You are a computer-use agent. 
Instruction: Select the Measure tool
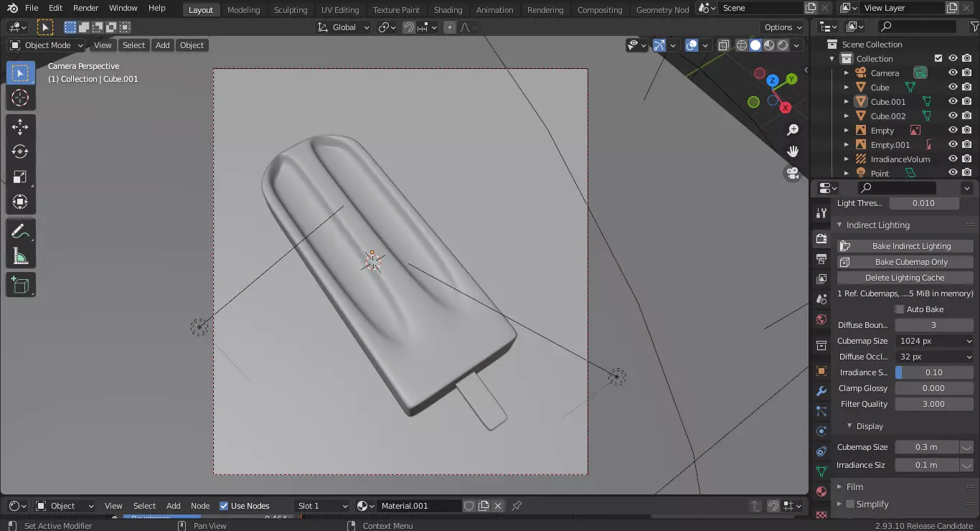point(21,256)
